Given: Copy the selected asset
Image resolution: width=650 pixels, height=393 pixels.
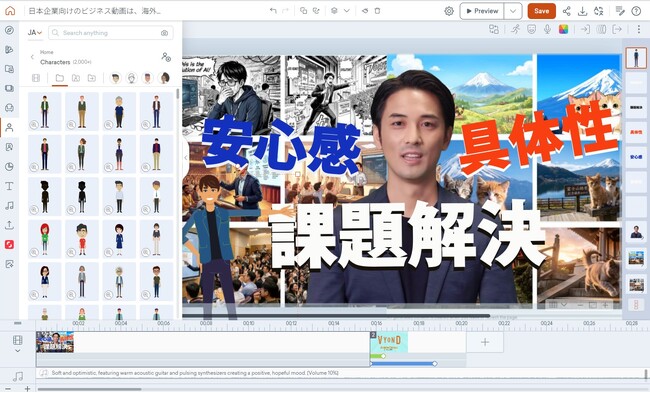Looking at the screenshot, I should (303, 11).
